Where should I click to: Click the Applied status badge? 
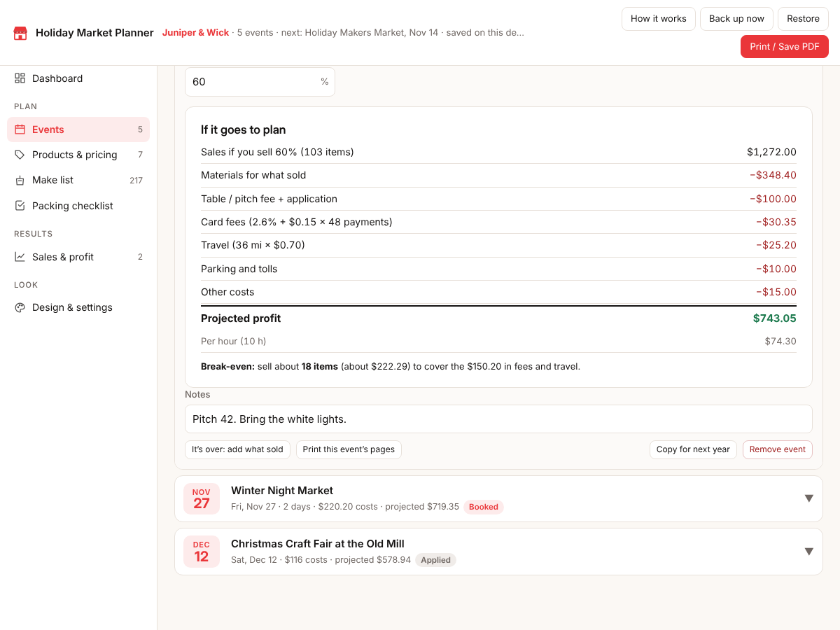tap(435, 560)
